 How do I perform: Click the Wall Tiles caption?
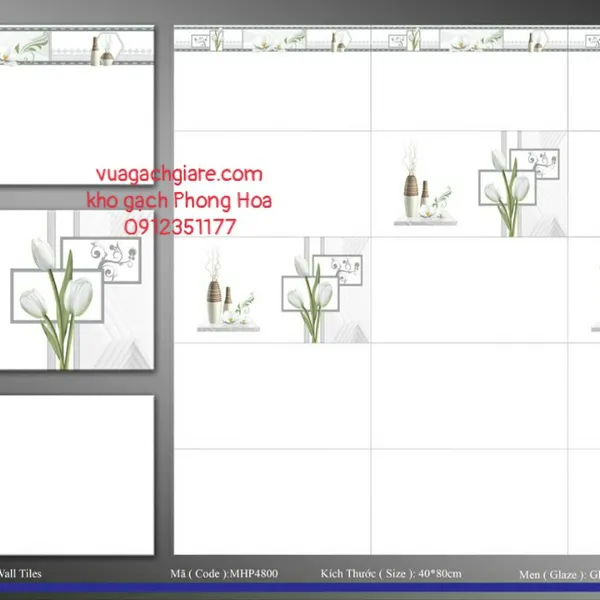[20, 574]
